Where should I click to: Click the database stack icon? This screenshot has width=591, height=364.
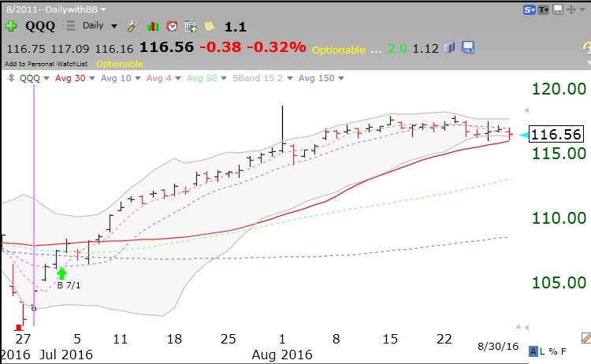click(x=449, y=48)
